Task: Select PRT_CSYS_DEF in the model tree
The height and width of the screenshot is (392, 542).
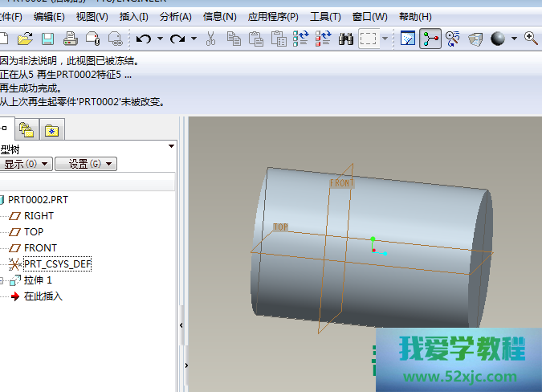Action: coord(57,263)
